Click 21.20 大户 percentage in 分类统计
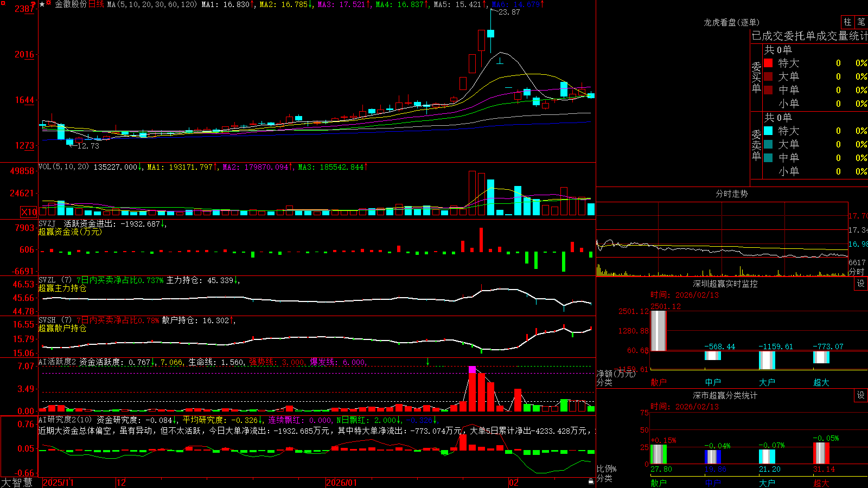This screenshot has width=868, height=488. (x=770, y=469)
